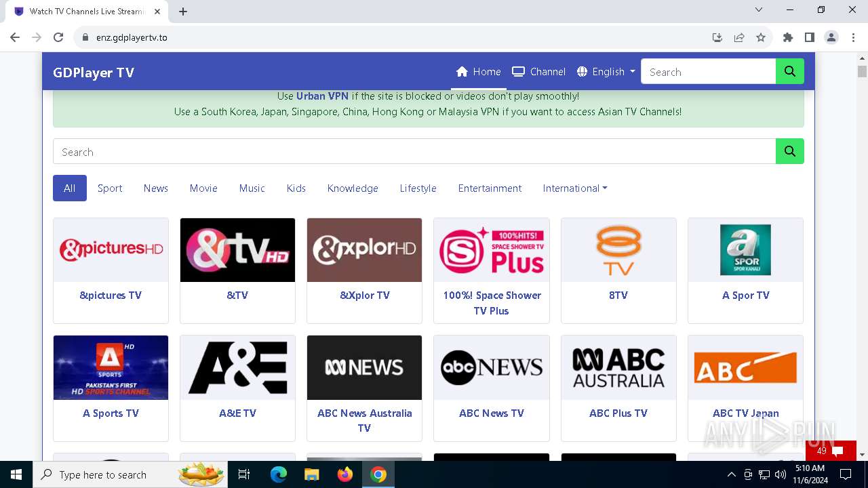Close the Watch TV Channels tab
This screenshot has height=488, width=868.
[157, 12]
